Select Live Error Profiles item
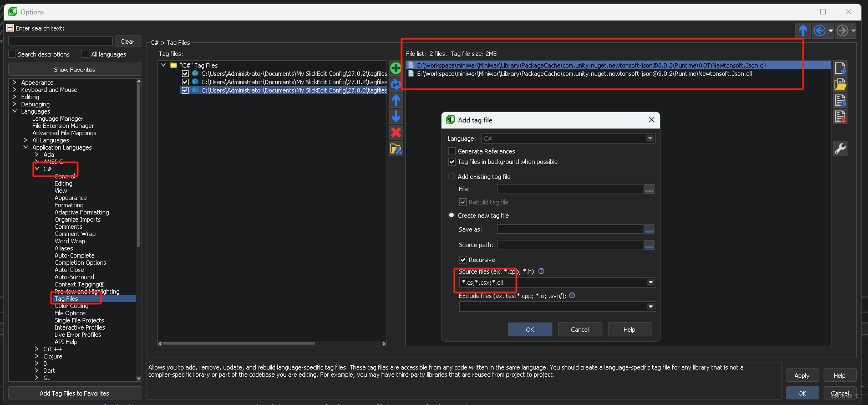 pos(78,335)
